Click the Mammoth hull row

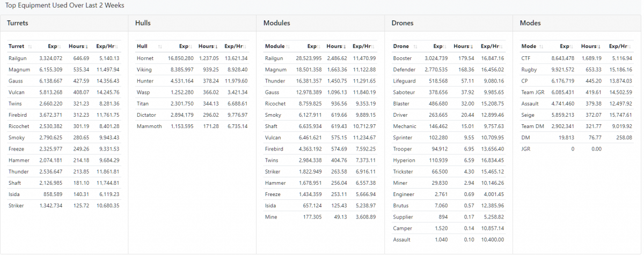(x=149, y=126)
